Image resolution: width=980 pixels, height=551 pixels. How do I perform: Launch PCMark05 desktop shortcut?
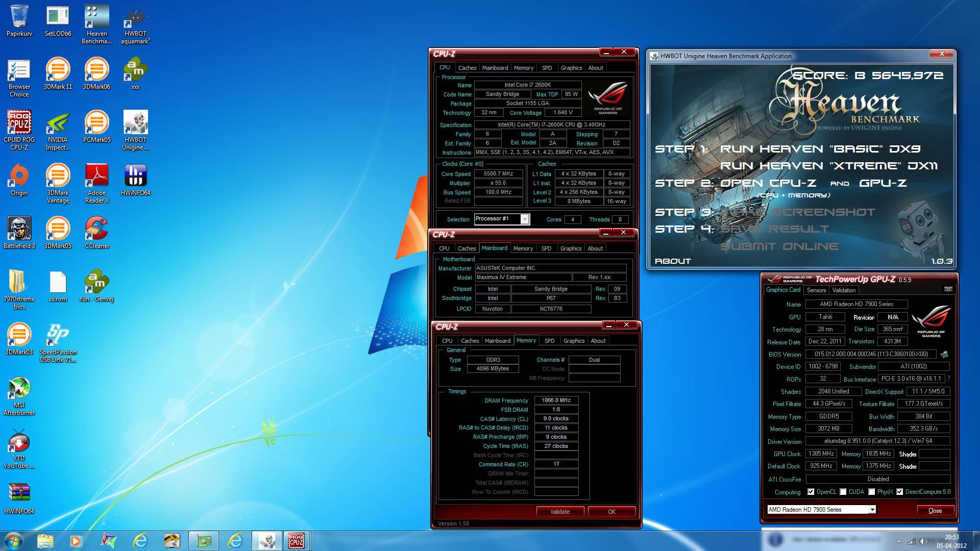click(x=96, y=127)
